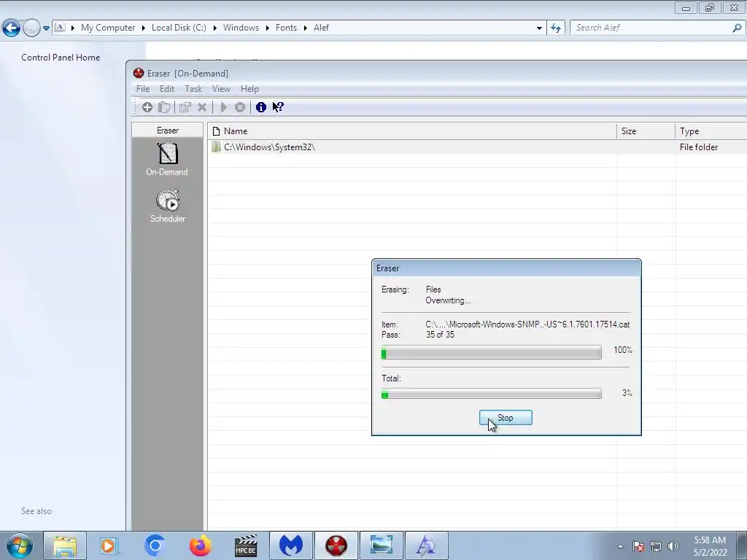
Task: Launch the media player taskbar icon
Action: point(108,545)
